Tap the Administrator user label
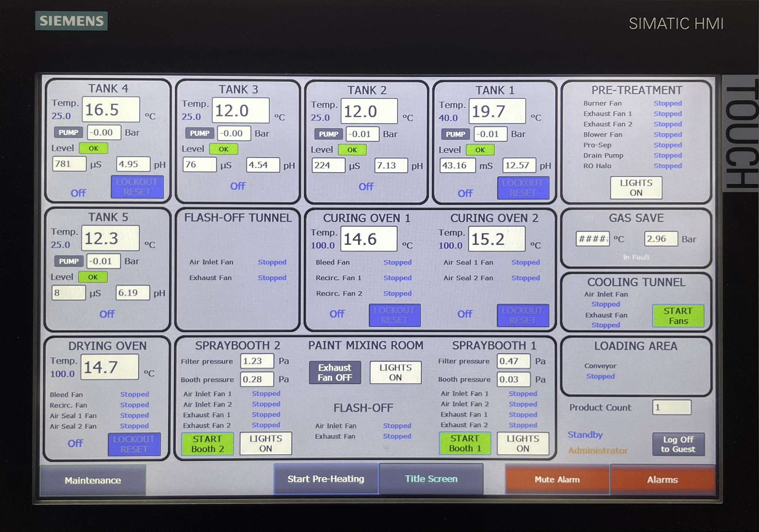The height and width of the screenshot is (532, 759). [x=598, y=451]
